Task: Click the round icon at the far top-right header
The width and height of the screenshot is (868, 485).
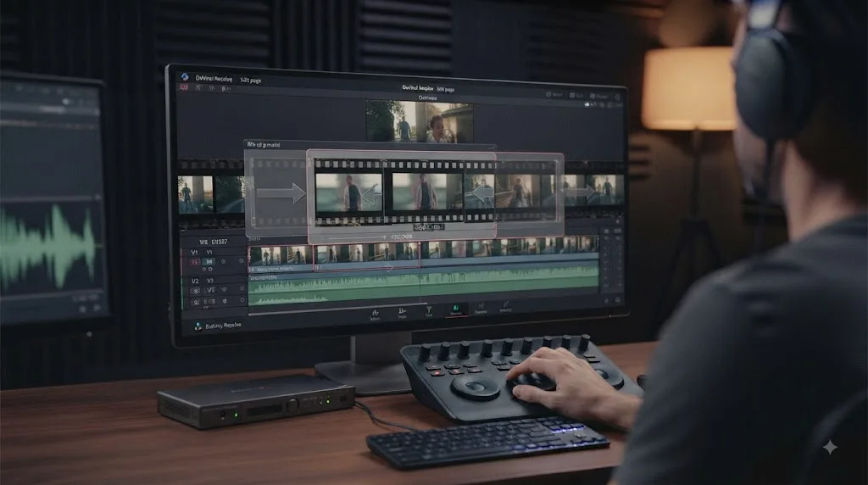Action: (x=617, y=98)
